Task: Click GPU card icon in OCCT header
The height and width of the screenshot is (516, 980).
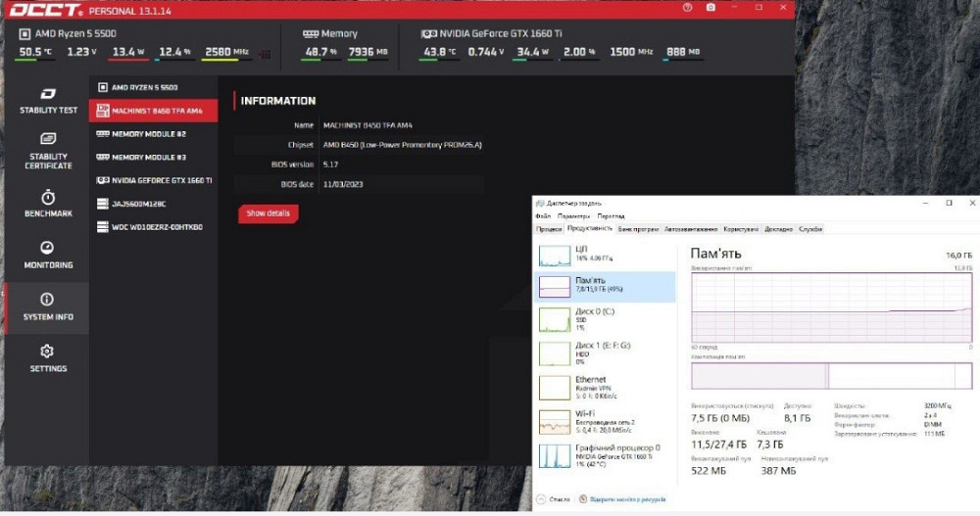Action: [x=429, y=33]
